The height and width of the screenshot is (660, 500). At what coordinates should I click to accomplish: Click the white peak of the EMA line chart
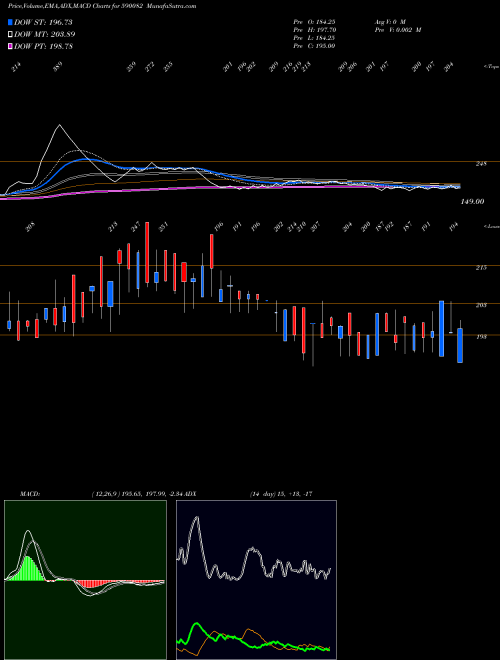tap(59, 125)
